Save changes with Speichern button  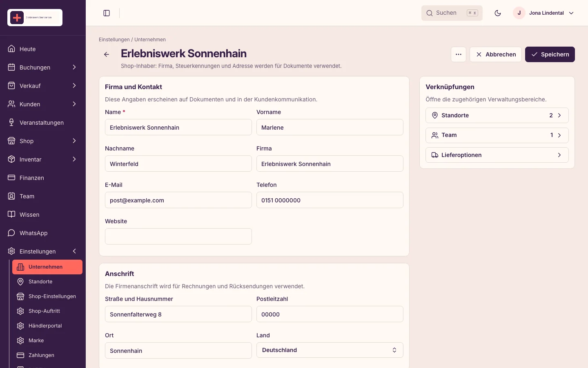[x=550, y=54]
